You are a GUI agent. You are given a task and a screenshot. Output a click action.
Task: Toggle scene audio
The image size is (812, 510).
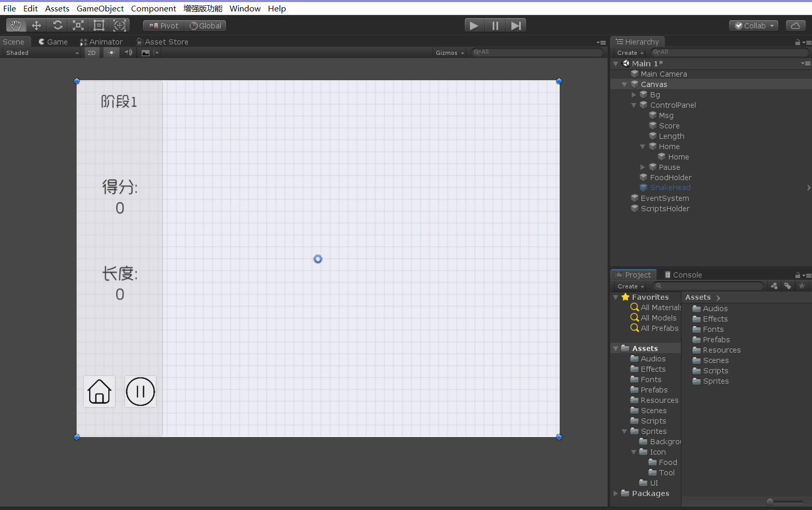point(128,53)
